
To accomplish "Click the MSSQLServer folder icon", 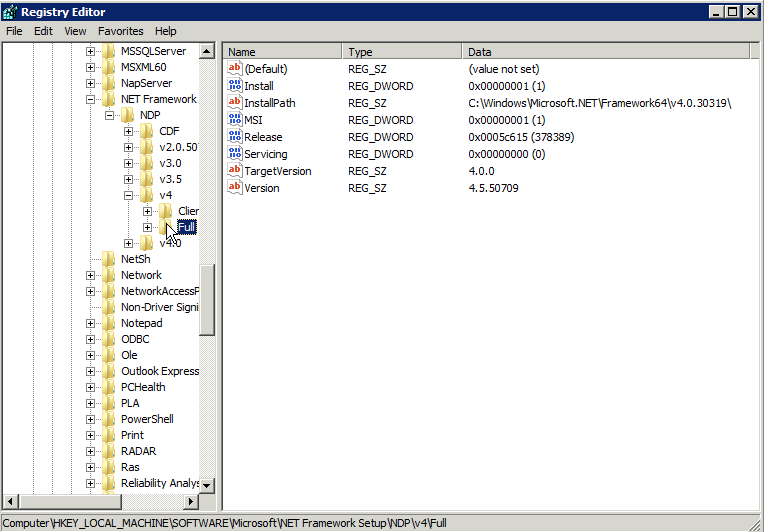I will [109, 51].
